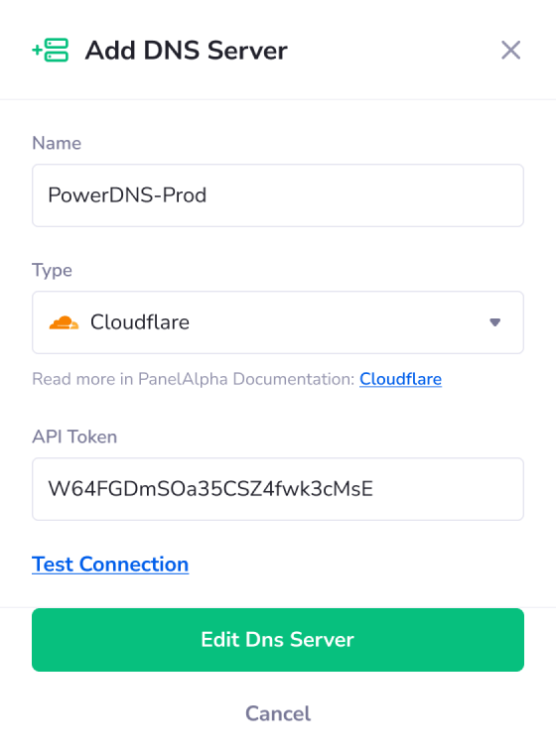Close the Add DNS Server dialog
556x756 pixels.
510,51
